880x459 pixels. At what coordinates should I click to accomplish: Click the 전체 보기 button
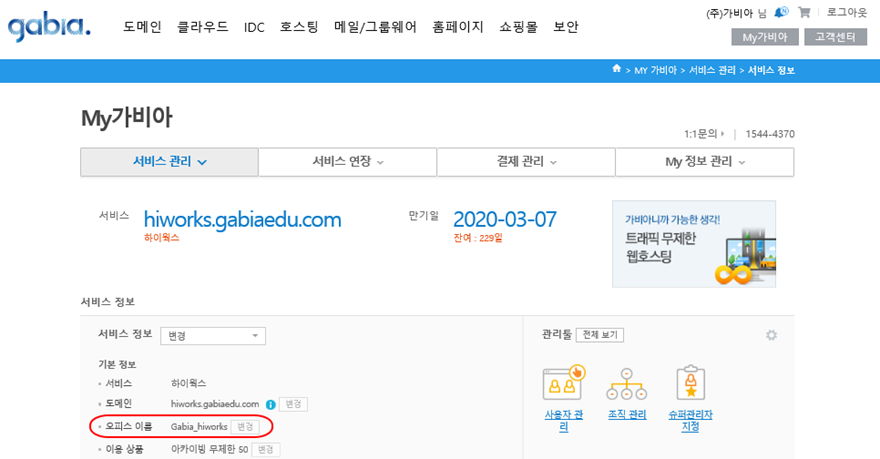coord(600,335)
